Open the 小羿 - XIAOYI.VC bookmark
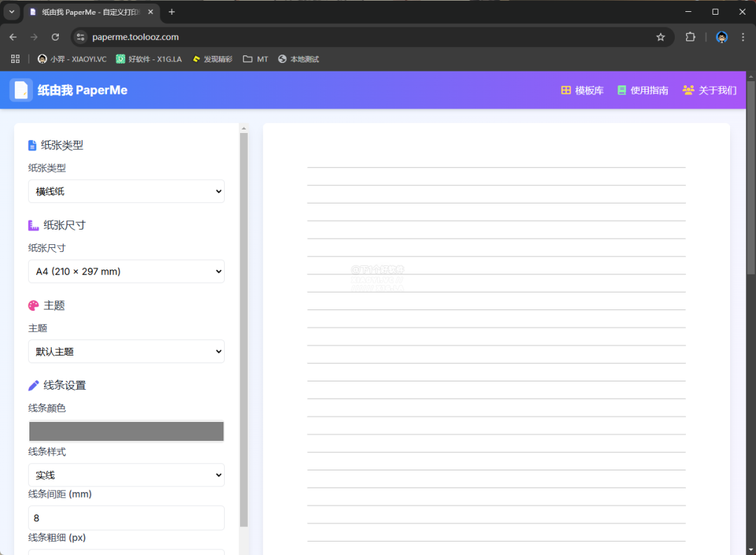Image resolution: width=756 pixels, height=555 pixels. (x=72, y=59)
